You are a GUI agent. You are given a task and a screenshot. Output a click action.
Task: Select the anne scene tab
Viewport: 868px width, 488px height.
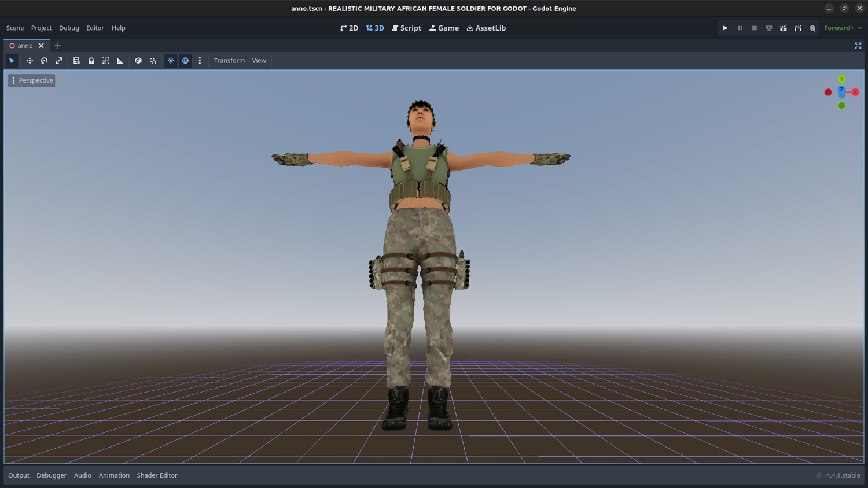coord(24,46)
